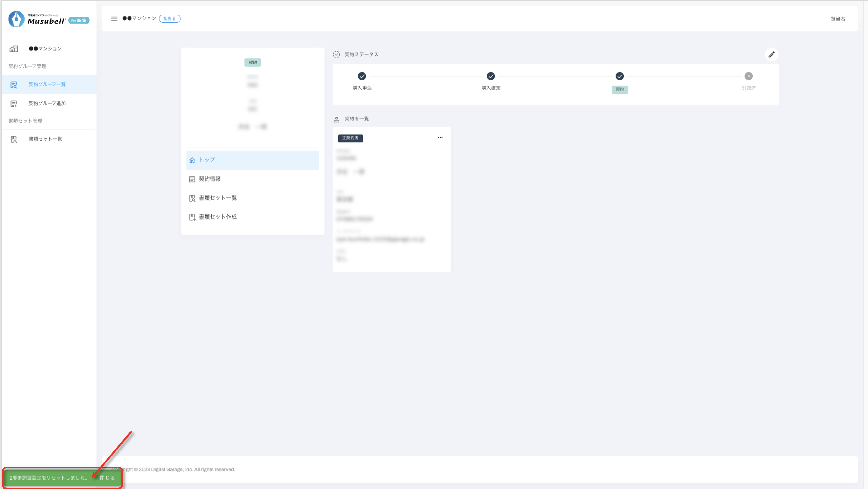The width and height of the screenshot is (868, 489).
Task: Open 契約グループ追加 in sidebar
Action: (47, 103)
